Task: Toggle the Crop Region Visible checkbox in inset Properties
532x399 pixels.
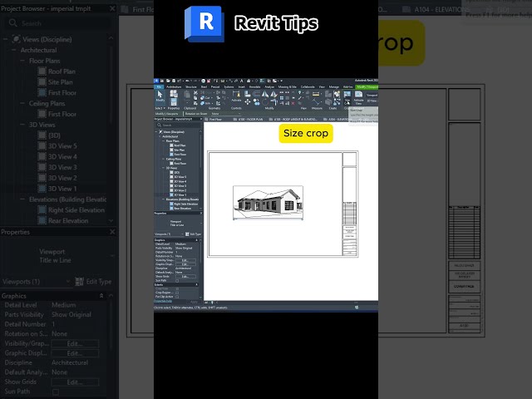Action: click(x=177, y=293)
